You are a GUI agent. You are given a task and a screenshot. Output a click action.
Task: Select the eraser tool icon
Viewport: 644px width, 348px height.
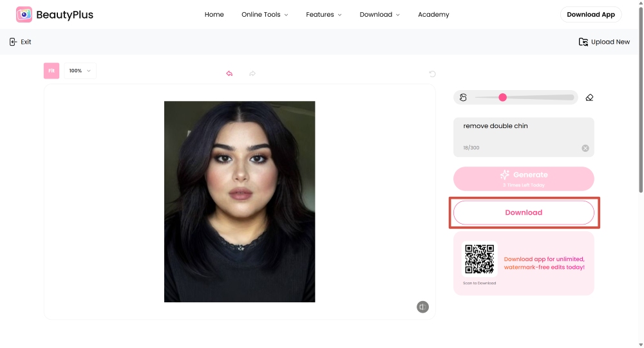[589, 98]
